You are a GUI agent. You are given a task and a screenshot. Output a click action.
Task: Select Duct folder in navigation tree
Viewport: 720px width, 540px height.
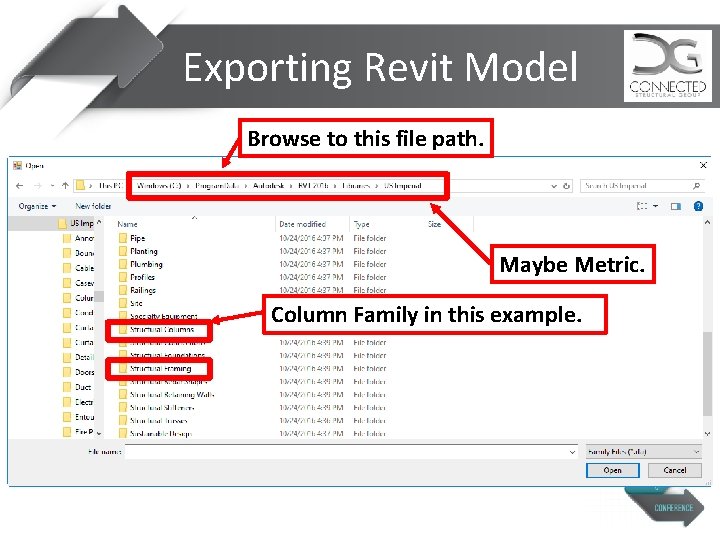click(83, 387)
